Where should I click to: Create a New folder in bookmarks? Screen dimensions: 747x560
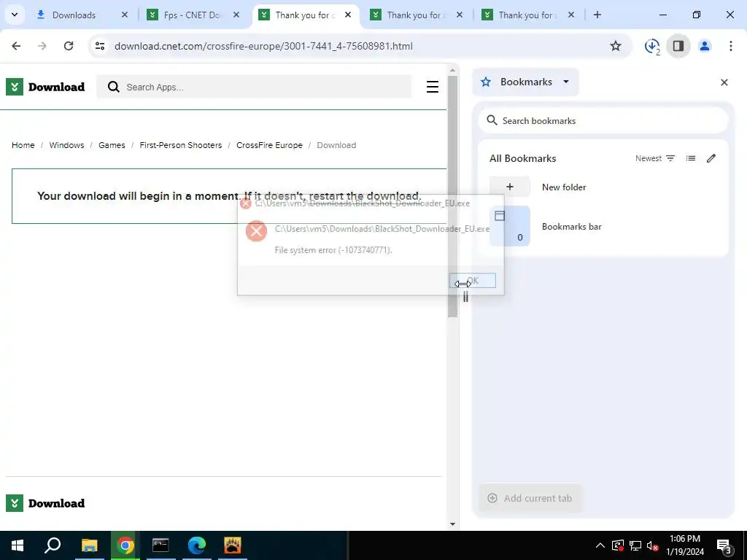603,187
